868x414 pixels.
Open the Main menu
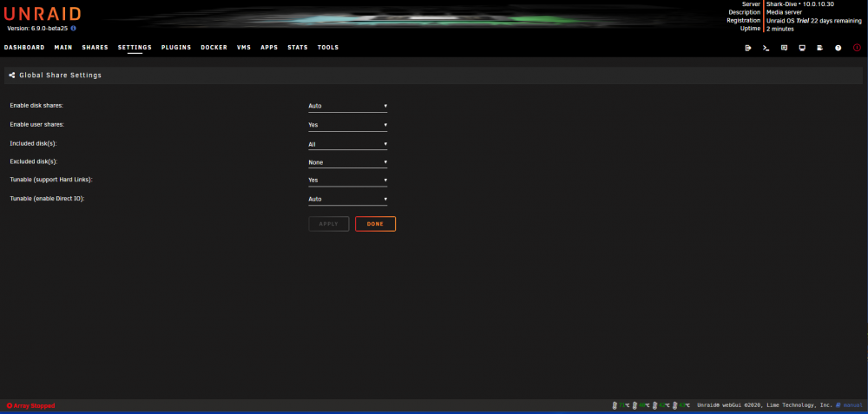point(63,48)
